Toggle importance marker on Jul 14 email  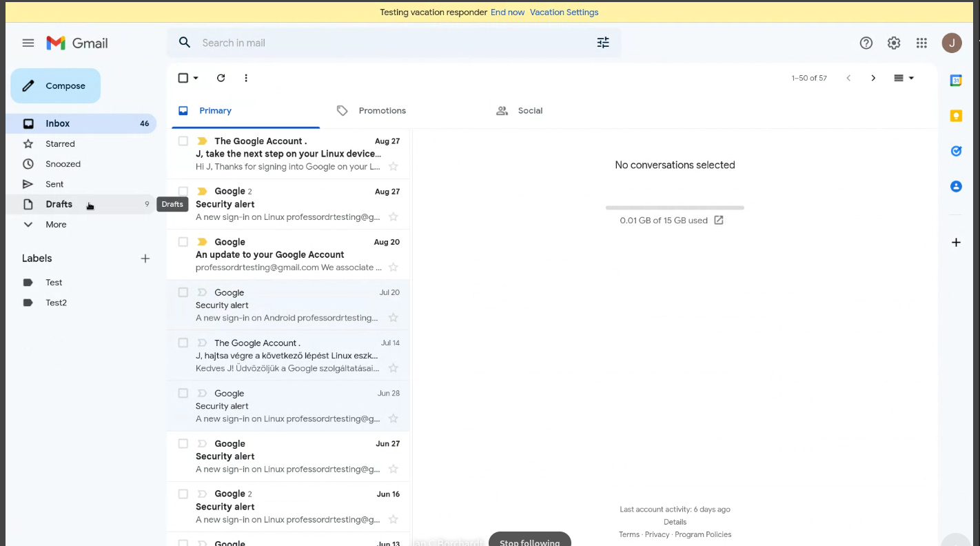click(x=202, y=343)
